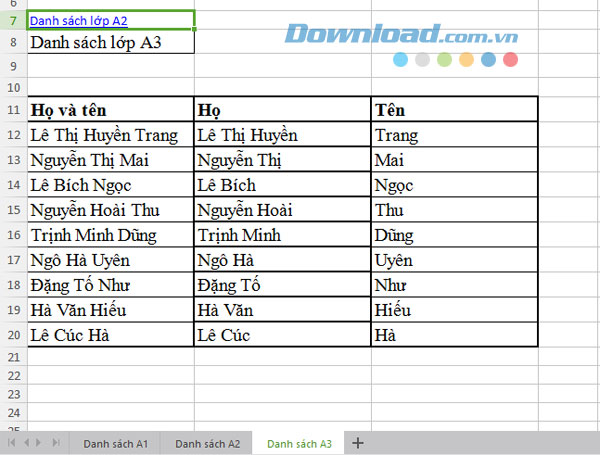Image resolution: width=600 pixels, height=455 pixels.
Task: Select the Danh sách A3 sheet tab
Action: (x=299, y=442)
